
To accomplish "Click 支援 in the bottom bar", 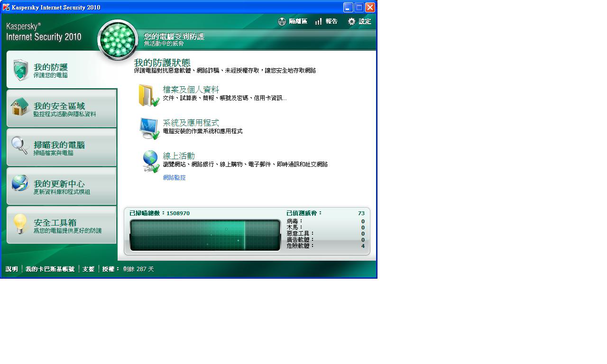I will click(x=89, y=269).
